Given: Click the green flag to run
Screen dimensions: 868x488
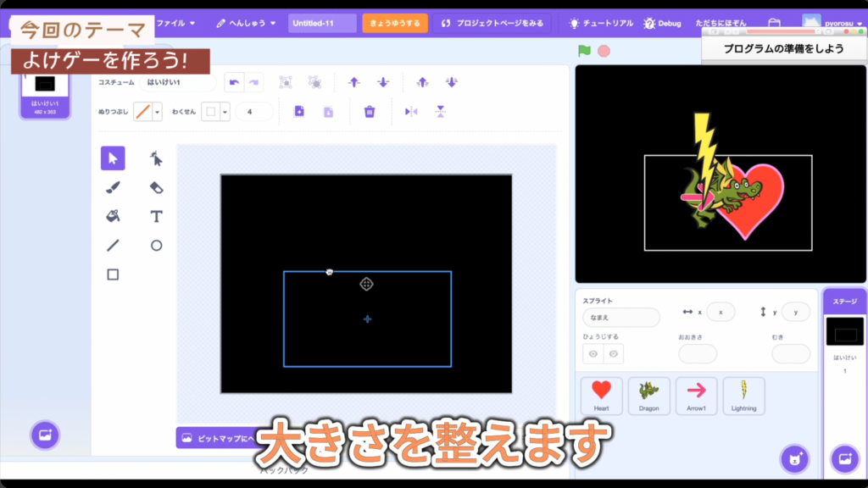Looking at the screenshot, I should (584, 51).
